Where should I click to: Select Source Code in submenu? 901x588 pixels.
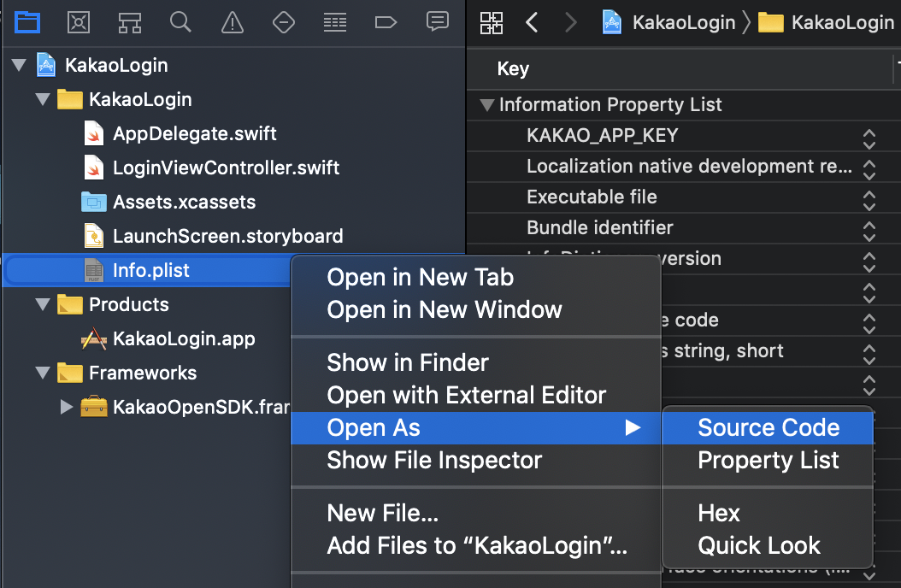pyautogui.click(x=768, y=428)
